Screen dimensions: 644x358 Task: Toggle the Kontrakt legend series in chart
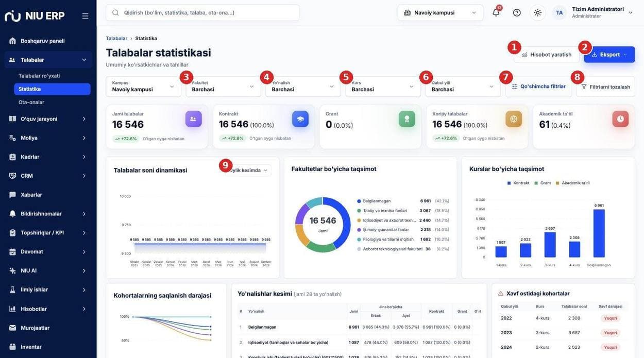point(518,183)
